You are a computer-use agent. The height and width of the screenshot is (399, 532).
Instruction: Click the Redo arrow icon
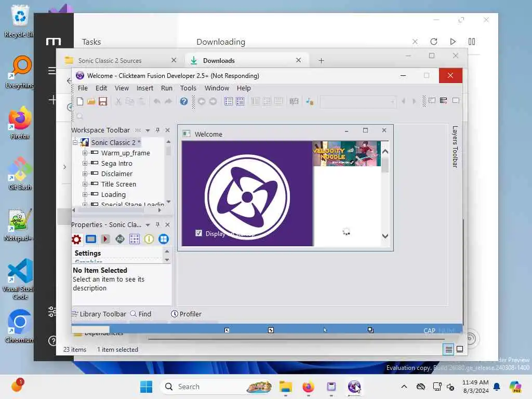coord(168,101)
